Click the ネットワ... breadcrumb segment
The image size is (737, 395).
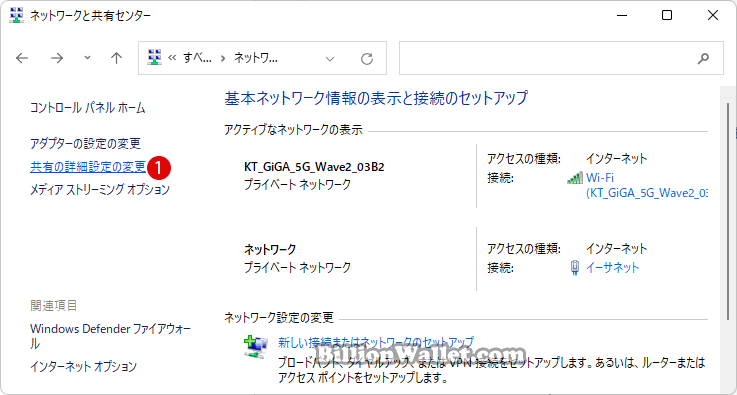(256, 58)
